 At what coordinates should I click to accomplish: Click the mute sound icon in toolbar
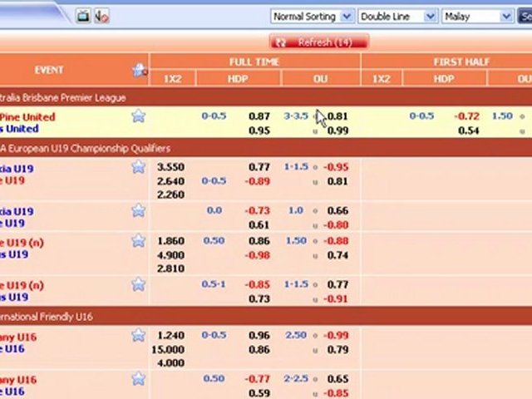click(101, 16)
